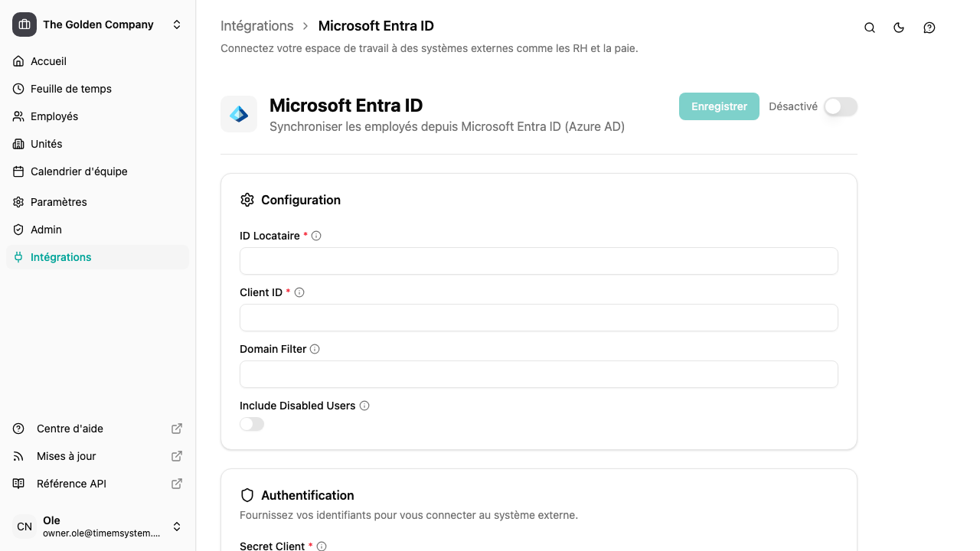Turn on Include Disabled Users

pyautogui.click(x=252, y=423)
